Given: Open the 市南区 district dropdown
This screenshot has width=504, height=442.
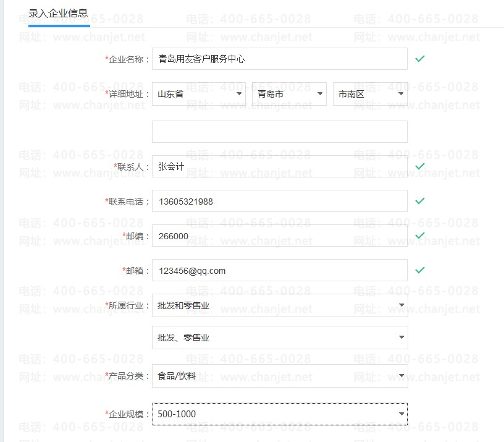Looking at the screenshot, I should (369, 94).
